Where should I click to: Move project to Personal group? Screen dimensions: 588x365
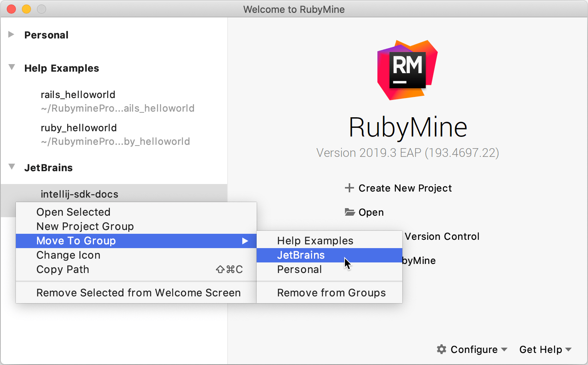point(329,269)
